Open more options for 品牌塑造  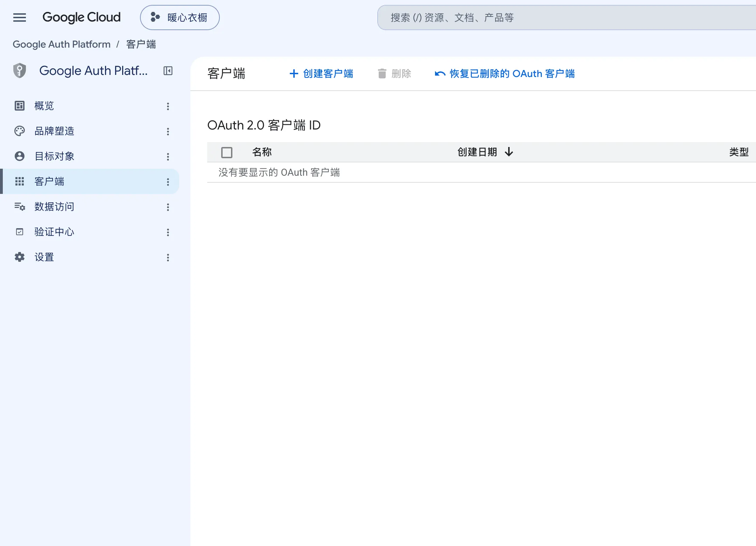168,132
